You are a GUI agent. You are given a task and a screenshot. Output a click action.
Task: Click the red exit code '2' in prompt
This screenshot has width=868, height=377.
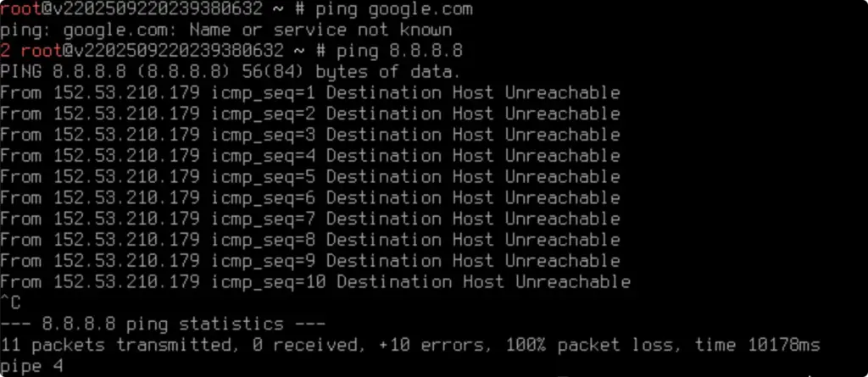point(5,51)
